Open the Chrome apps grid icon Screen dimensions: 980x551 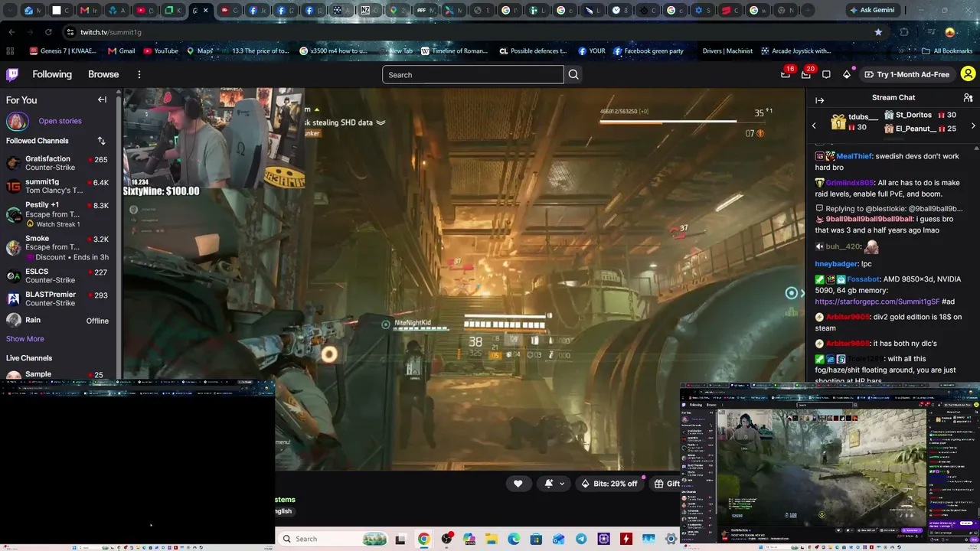tap(10, 51)
